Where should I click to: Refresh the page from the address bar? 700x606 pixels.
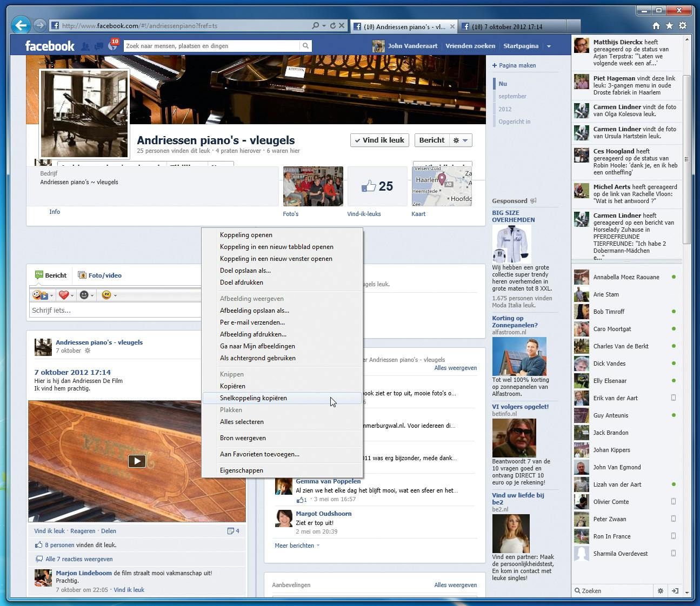tap(332, 25)
